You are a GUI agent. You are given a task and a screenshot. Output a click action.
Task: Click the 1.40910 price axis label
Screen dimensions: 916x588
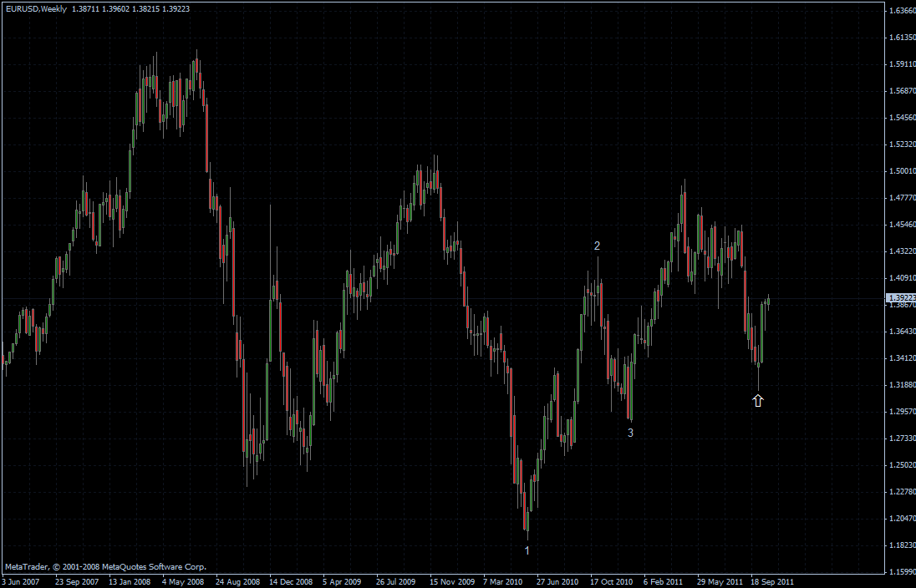[903, 278]
